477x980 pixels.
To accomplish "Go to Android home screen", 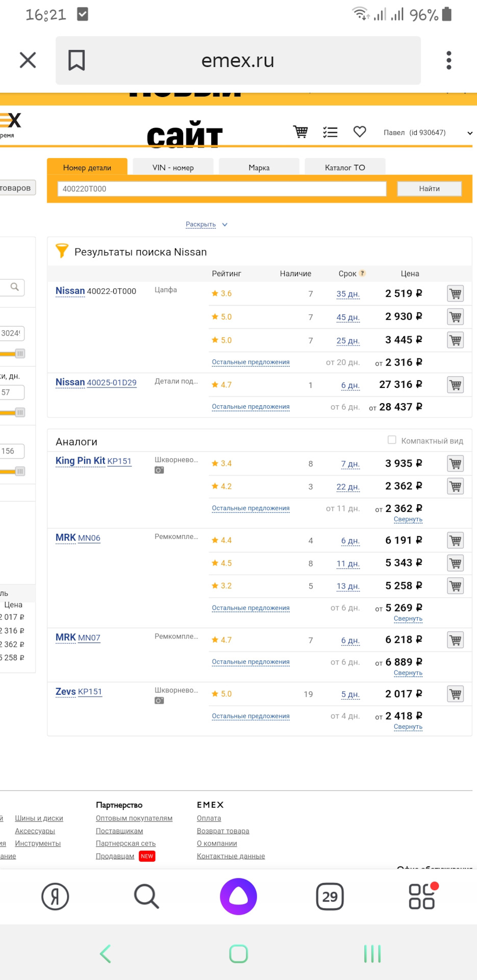I will [238, 953].
